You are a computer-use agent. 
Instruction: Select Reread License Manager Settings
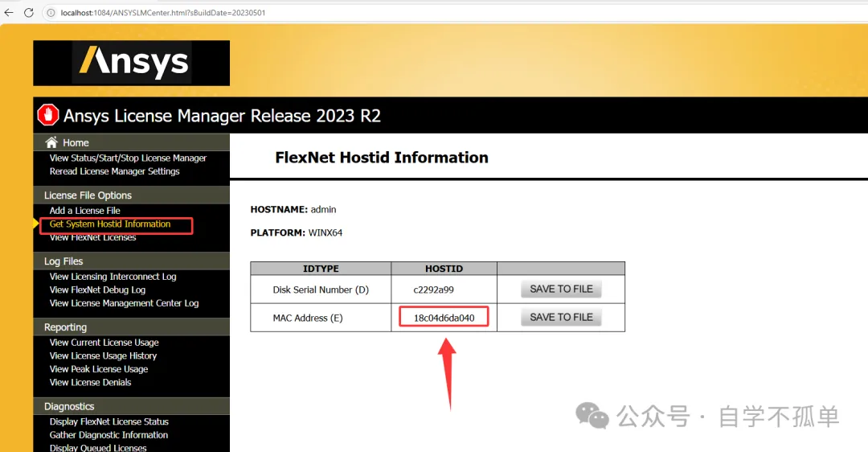[x=115, y=171]
